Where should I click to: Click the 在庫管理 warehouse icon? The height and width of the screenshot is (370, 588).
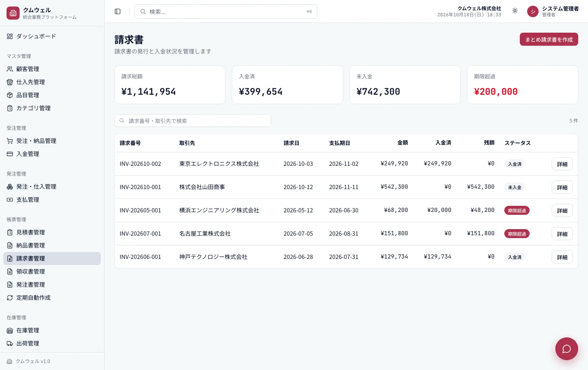point(10,330)
